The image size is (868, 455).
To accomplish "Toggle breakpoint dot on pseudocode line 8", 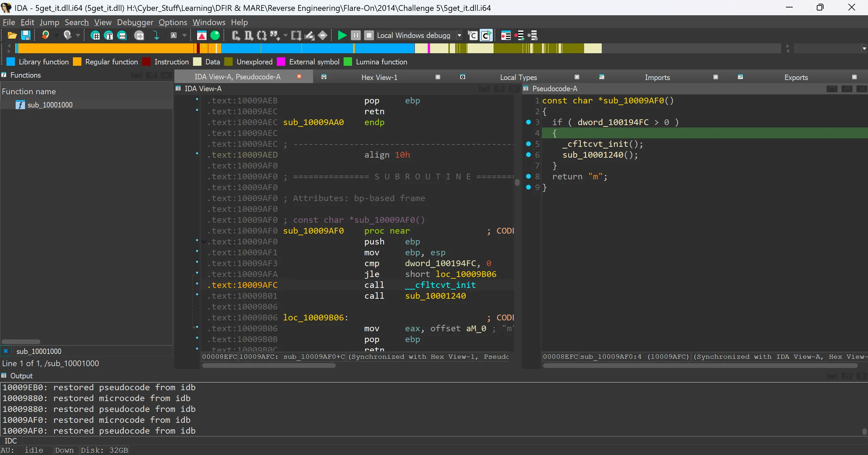I will click(x=528, y=176).
